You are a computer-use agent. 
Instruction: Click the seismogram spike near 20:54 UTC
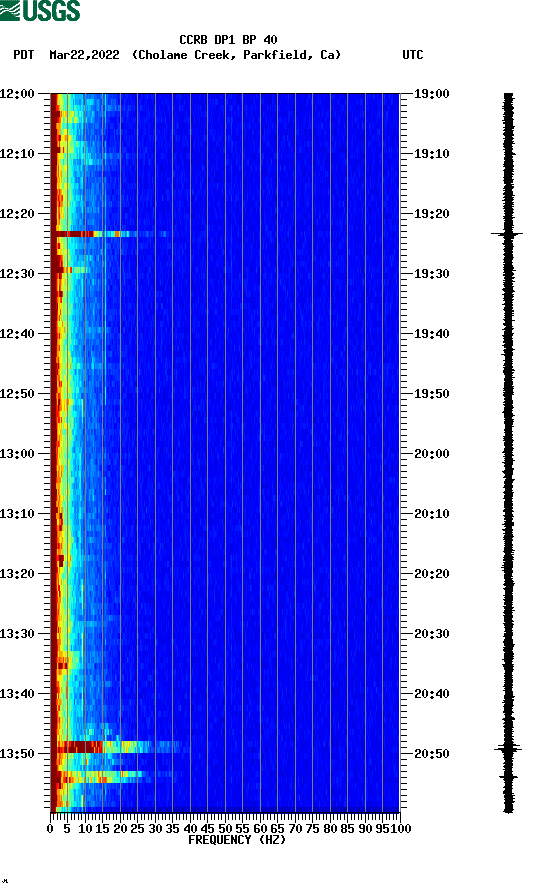[508, 777]
